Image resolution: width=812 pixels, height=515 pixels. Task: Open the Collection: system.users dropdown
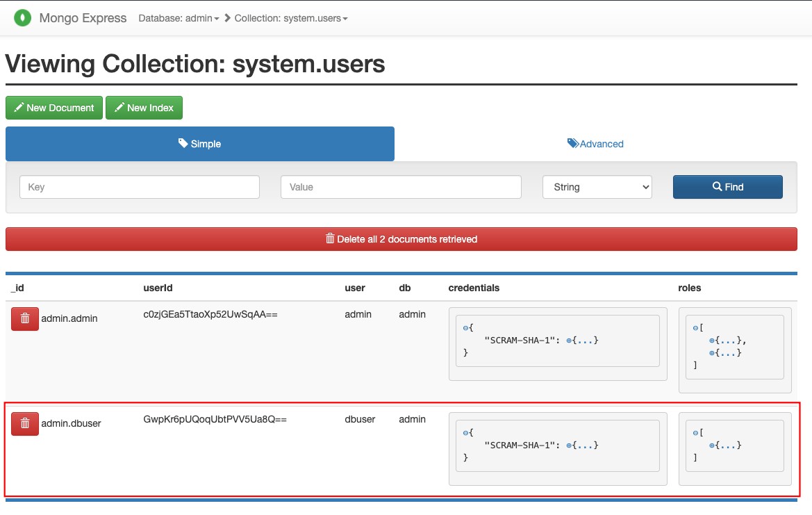pyautogui.click(x=291, y=18)
